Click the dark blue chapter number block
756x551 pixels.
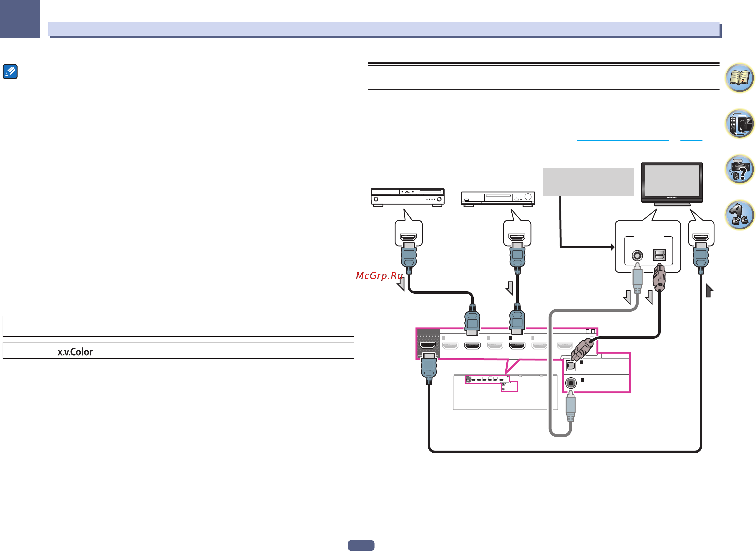(x=20, y=19)
